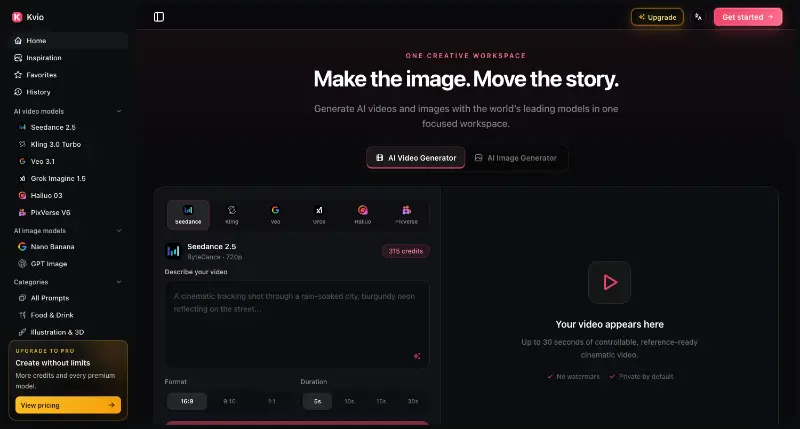Click the 'Private by default' text
The image size is (800, 429).
point(646,376)
